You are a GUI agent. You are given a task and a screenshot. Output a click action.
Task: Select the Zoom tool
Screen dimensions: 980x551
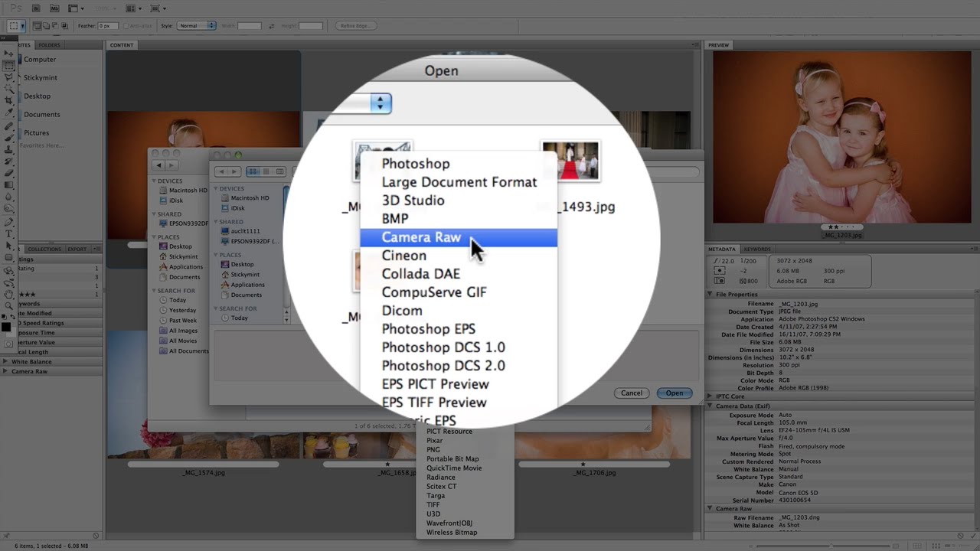click(9, 306)
